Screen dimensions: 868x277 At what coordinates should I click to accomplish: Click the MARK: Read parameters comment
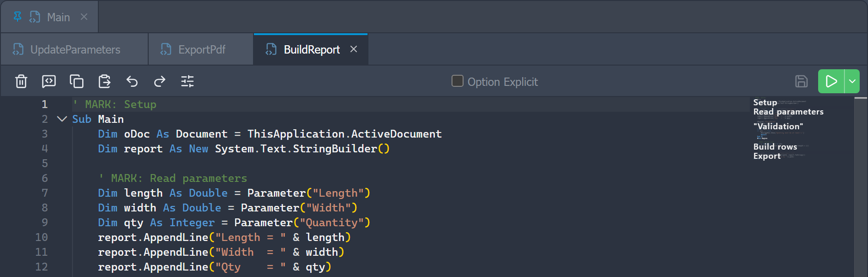click(x=173, y=178)
